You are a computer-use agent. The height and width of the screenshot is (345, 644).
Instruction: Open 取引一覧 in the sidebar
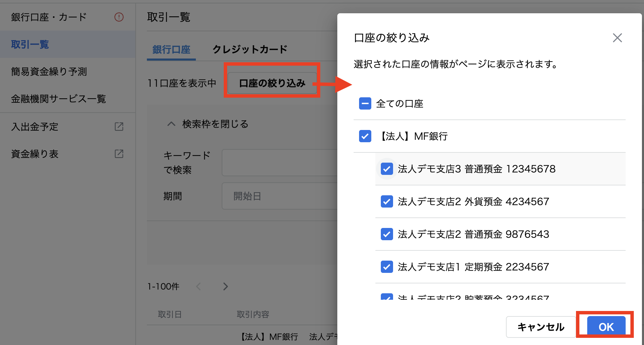68,45
